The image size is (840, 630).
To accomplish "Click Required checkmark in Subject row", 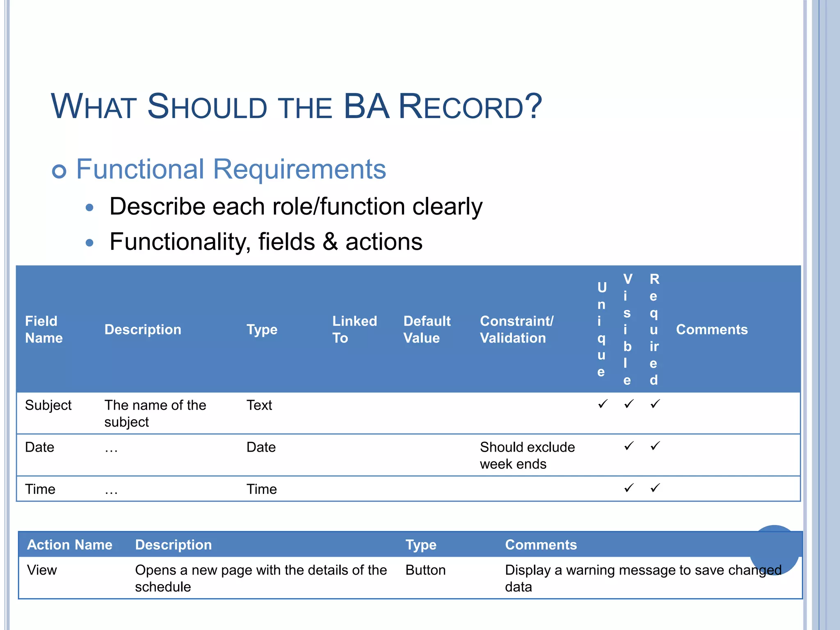I will click(x=655, y=404).
